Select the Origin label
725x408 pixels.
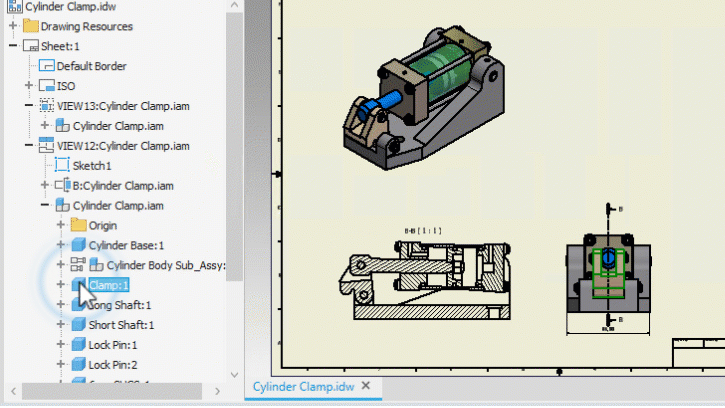103,225
